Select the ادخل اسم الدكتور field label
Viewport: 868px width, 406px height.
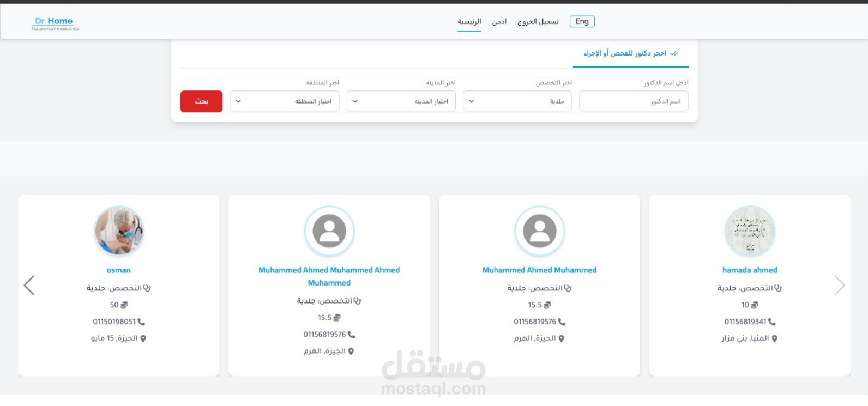point(666,83)
